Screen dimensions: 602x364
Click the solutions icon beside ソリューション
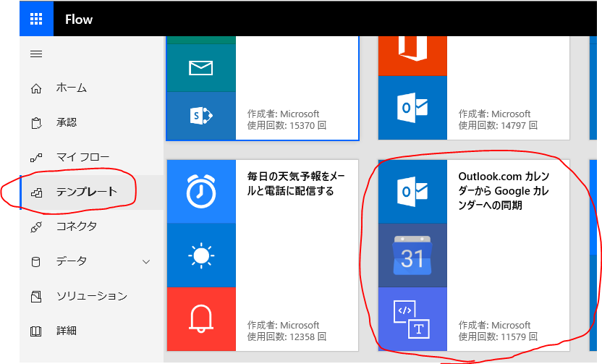36,297
